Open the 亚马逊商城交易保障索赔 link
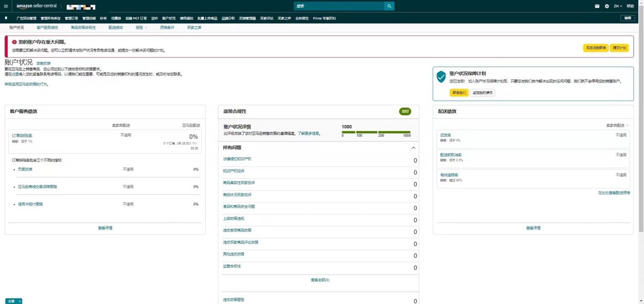The image size is (644, 304). (x=37, y=187)
